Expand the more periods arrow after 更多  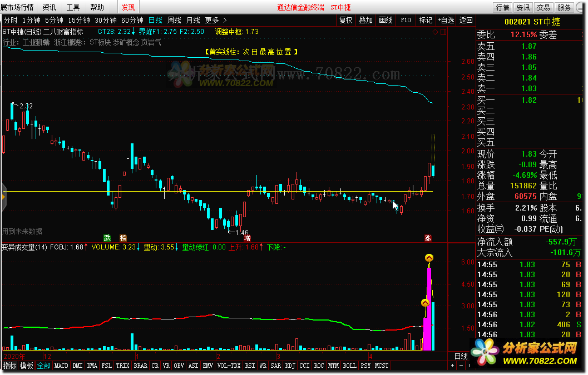point(225,20)
